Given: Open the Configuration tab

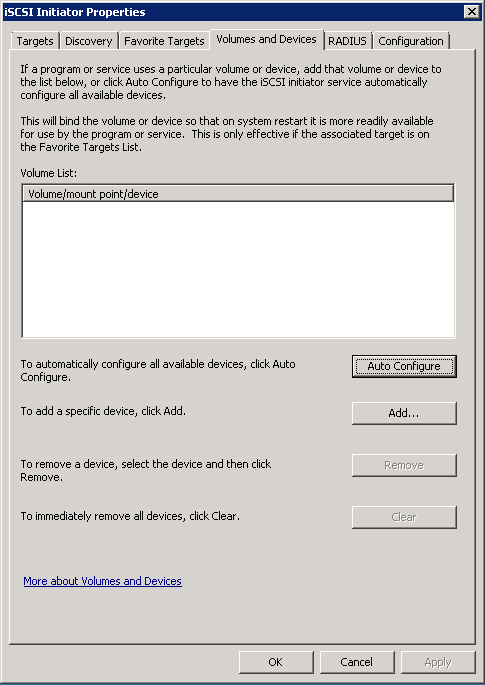Looking at the screenshot, I should (411, 41).
